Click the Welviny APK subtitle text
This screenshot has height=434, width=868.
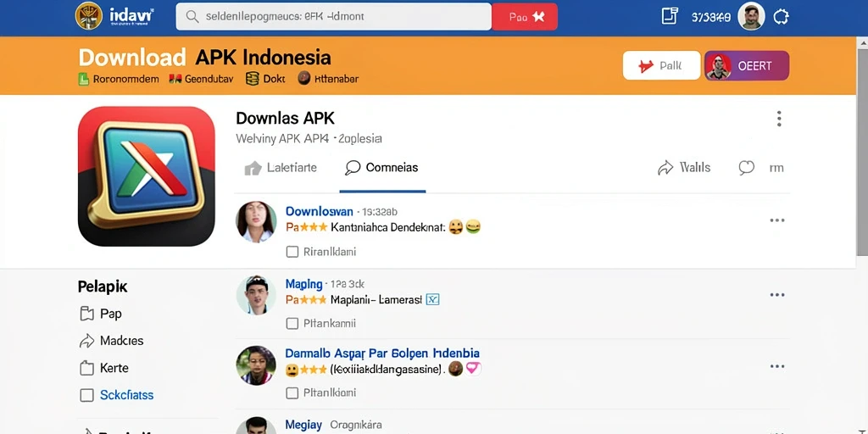[309, 138]
